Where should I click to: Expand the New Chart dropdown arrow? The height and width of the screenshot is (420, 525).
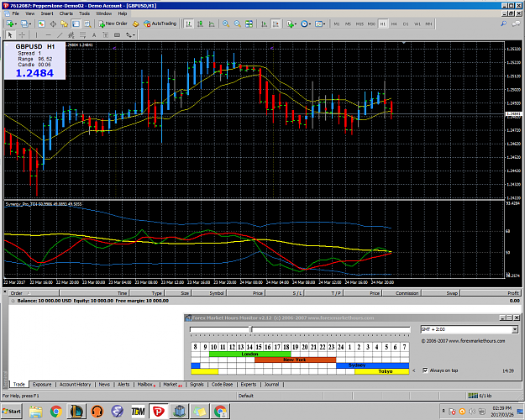[x=15, y=24]
